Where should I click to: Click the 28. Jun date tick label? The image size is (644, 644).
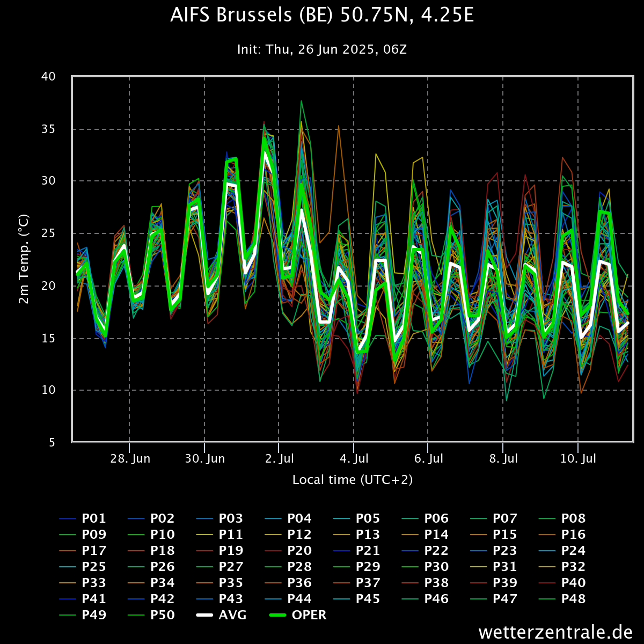point(129,459)
